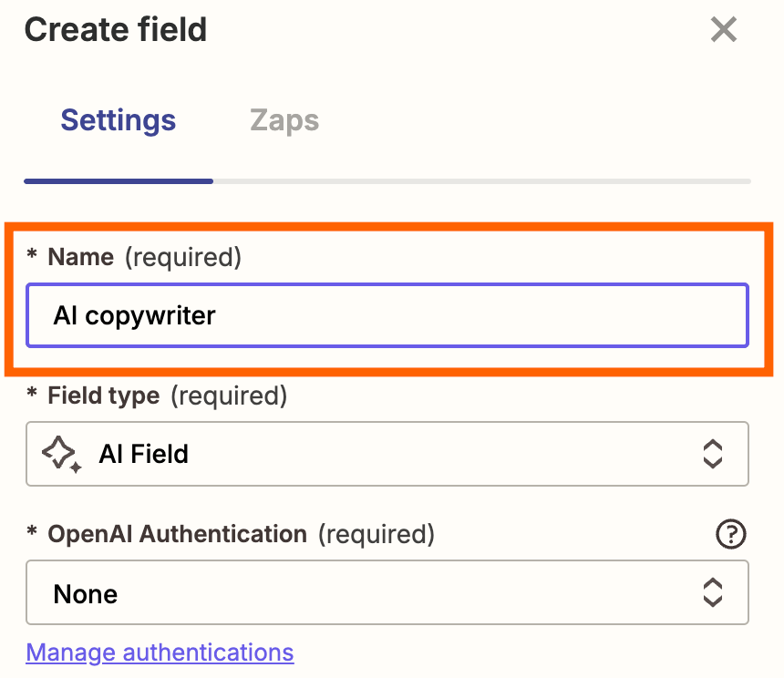This screenshot has height=678, width=784.
Task: Select the "None" authentication value
Action: pos(86,594)
